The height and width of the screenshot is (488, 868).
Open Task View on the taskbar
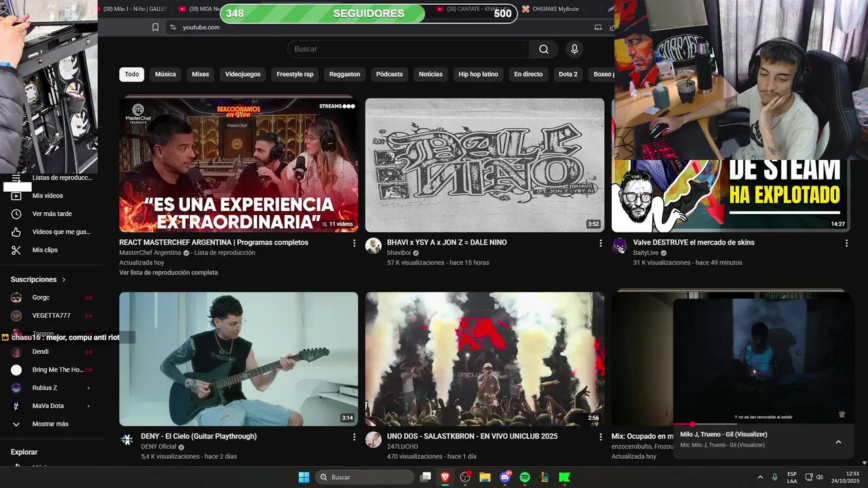tap(426, 477)
